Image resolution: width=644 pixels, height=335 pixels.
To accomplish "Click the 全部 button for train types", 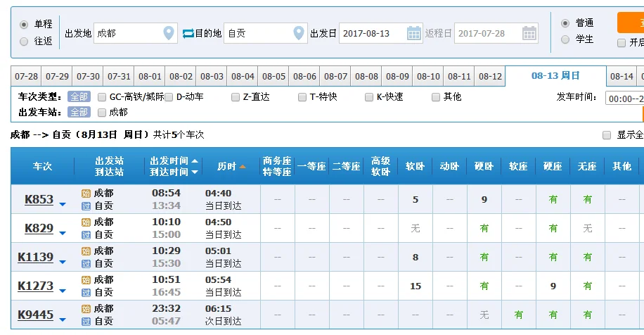I will [79, 97].
